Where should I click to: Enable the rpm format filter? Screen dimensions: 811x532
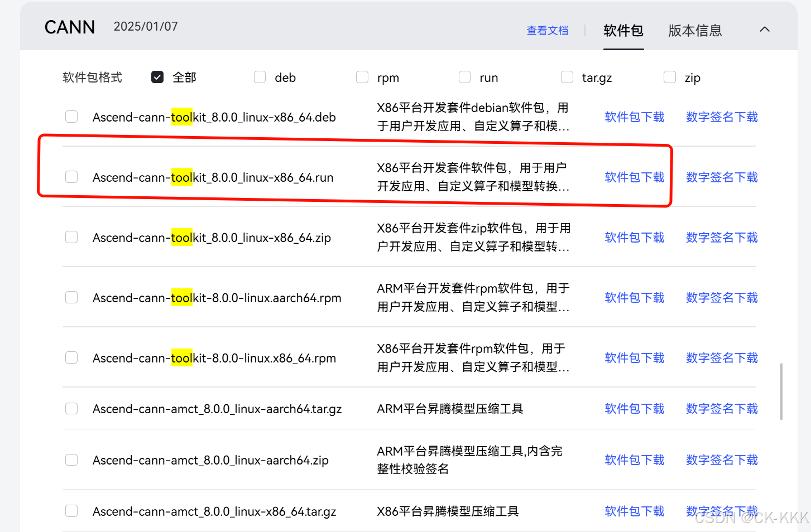[x=362, y=77]
